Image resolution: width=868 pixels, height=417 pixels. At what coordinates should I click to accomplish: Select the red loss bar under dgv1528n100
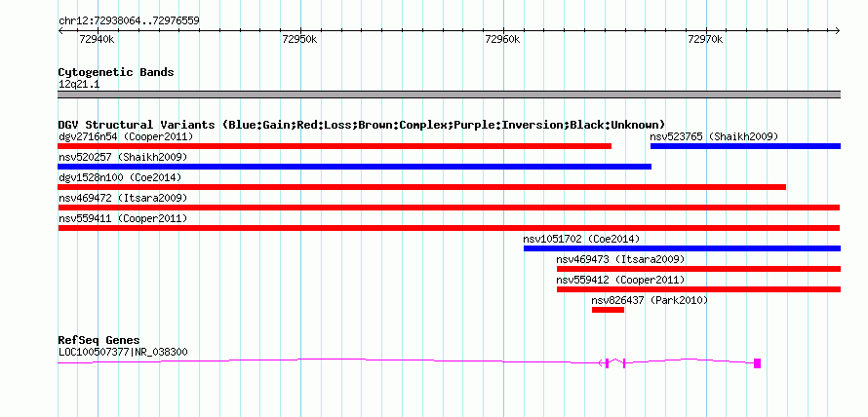pyautogui.click(x=422, y=187)
